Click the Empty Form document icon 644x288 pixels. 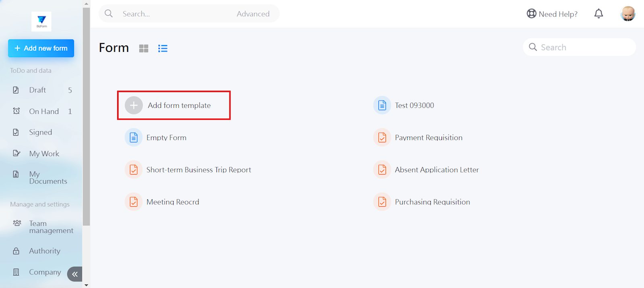(x=134, y=138)
